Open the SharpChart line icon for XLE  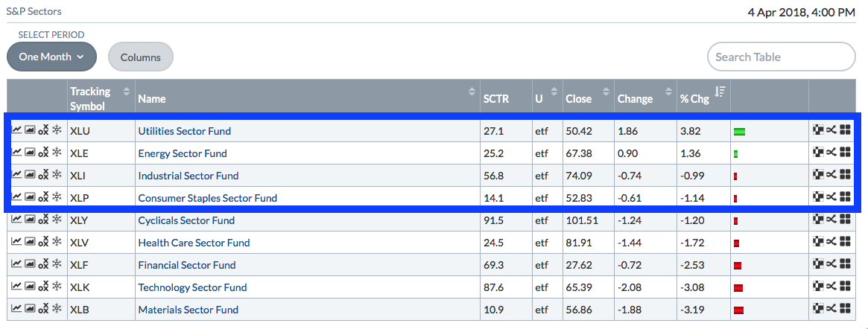pyautogui.click(x=16, y=153)
